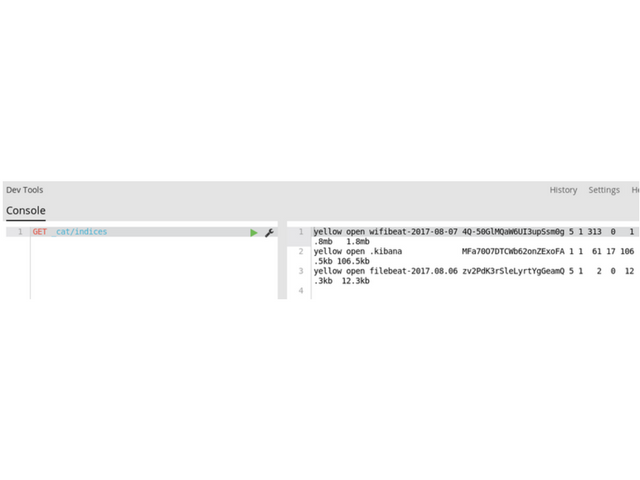This screenshot has height=480, width=640.
Task: Select the wifibeat-2017-08-07 index text
Action: coord(413,232)
